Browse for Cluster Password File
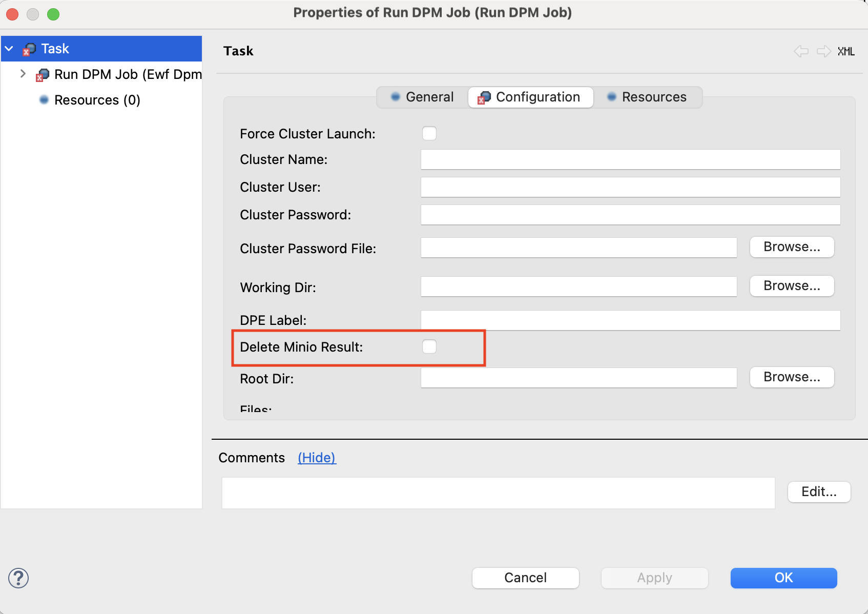Image resolution: width=868 pixels, height=614 pixels. coord(792,247)
